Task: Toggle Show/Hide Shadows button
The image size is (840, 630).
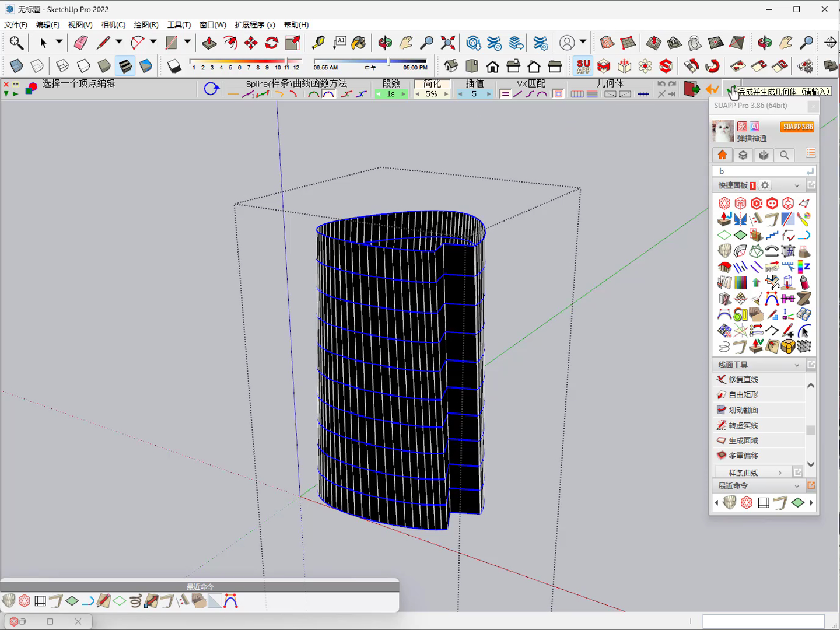Action: [174, 66]
